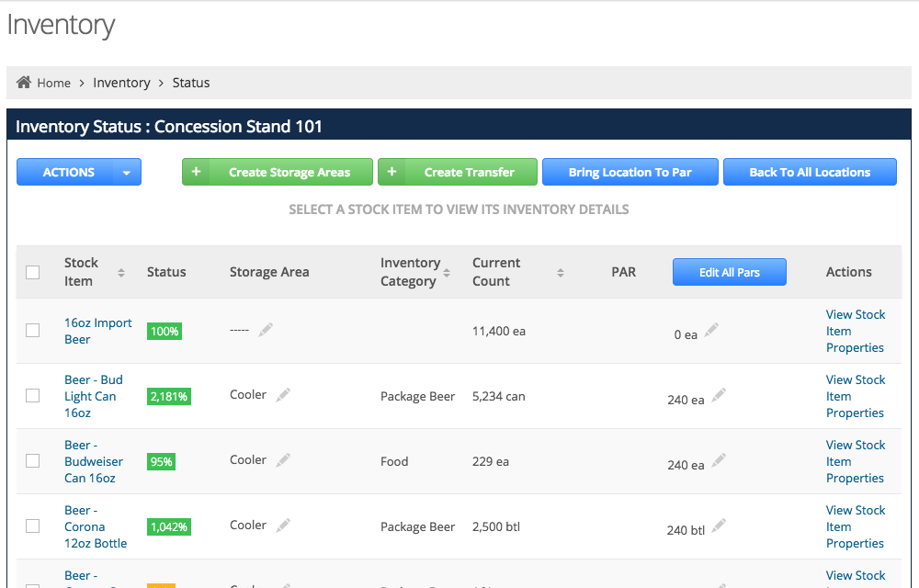The height and width of the screenshot is (588, 919).
Task: Edit the PAR for Beer - Corona 12oz Bottle
Action: click(719, 525)
